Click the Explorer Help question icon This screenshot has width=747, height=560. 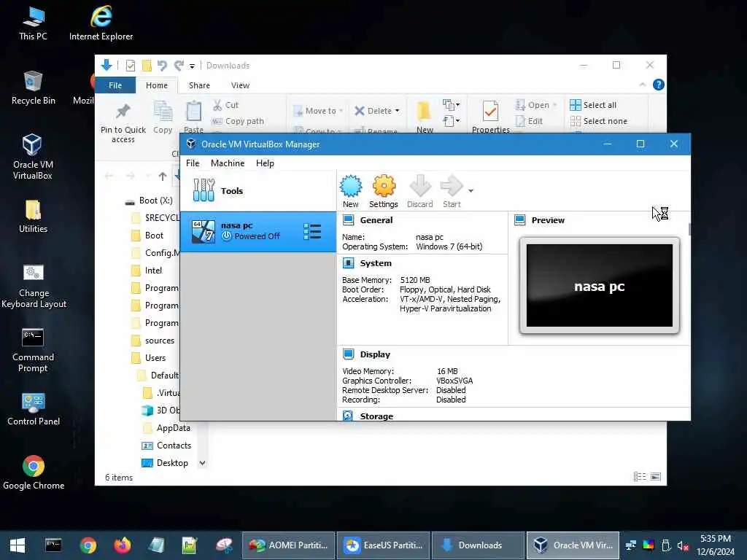coord(659,85)
